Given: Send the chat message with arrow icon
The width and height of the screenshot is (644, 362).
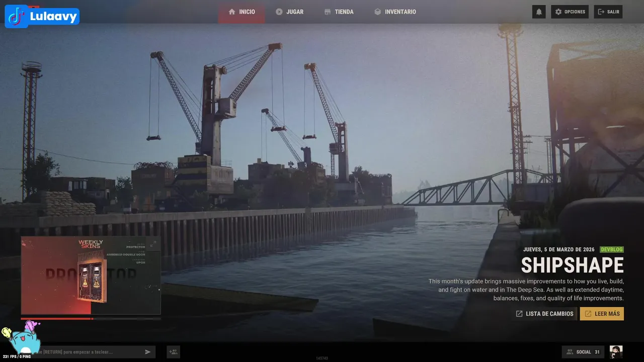Looking at the screenshot, I should (x=148, y=352).
